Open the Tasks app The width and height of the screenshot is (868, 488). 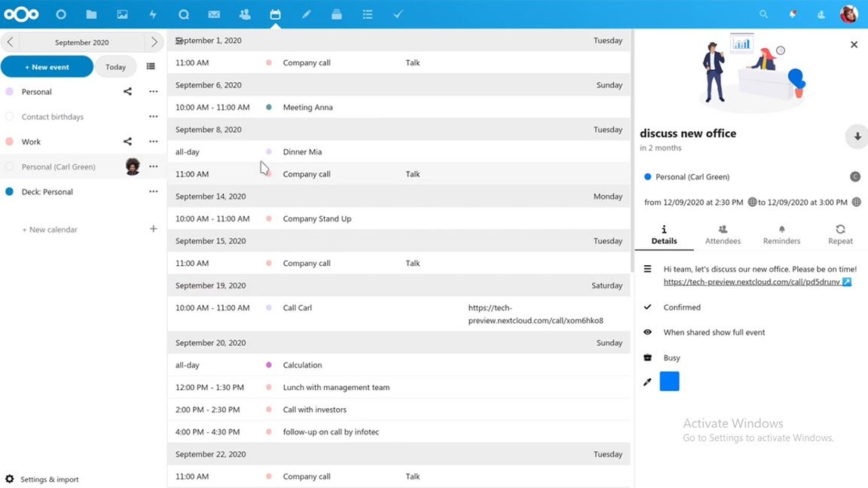tap(397, 14)
